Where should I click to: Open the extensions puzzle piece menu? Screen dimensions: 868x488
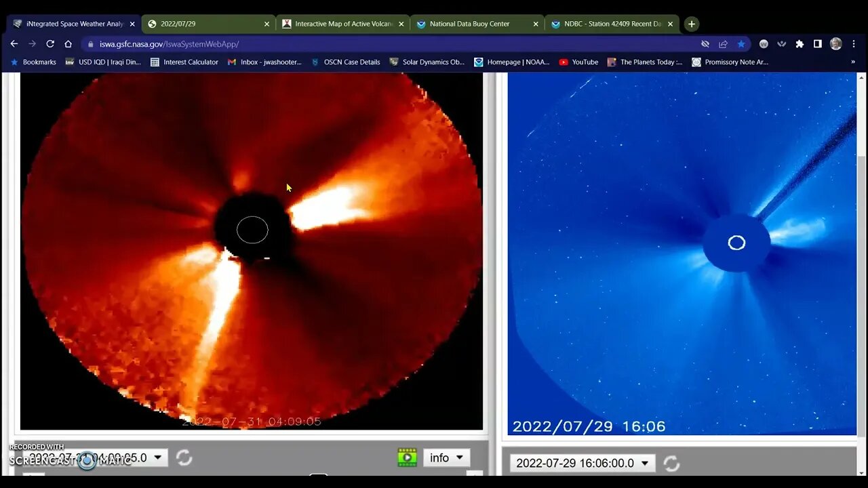pyautogui.click(x=800, y=44)
